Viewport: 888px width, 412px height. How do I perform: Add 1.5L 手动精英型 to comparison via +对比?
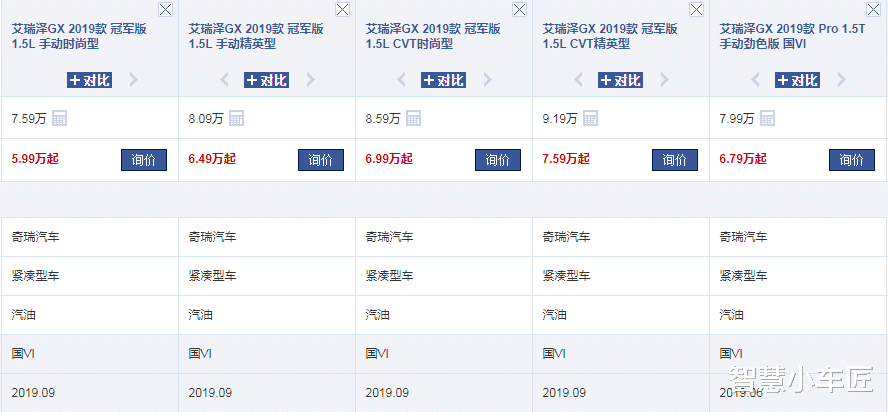[x=267, y=80]
